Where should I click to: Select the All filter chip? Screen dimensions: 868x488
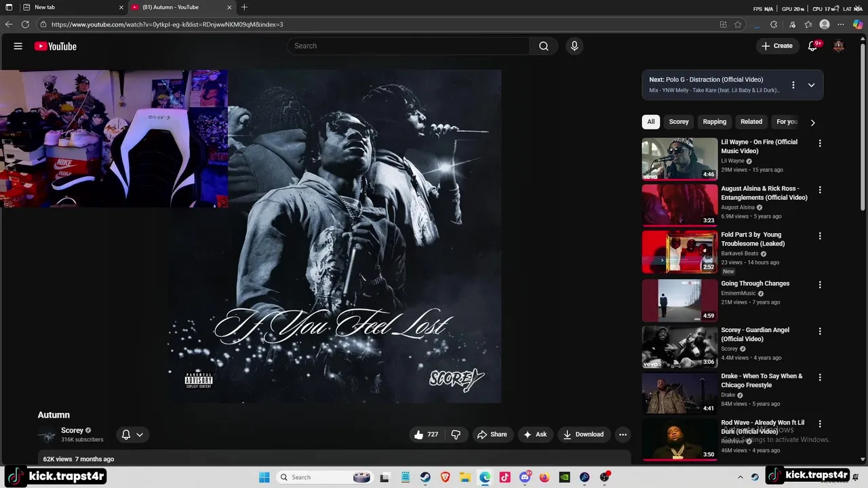pyautogui.click(x=651, y=122)
